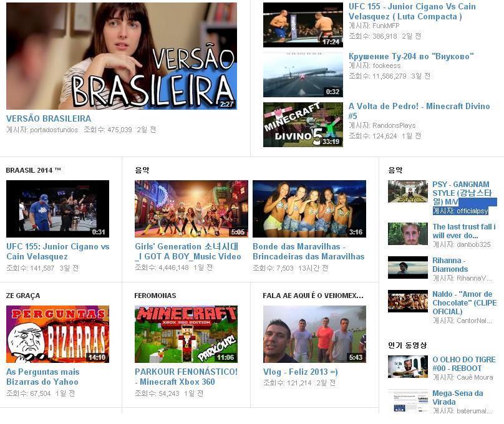Screen dimensions: 504x424
Task: Click the PSY Gangnam Style sidebar thumbnail
Action: [x=407, y=191]
